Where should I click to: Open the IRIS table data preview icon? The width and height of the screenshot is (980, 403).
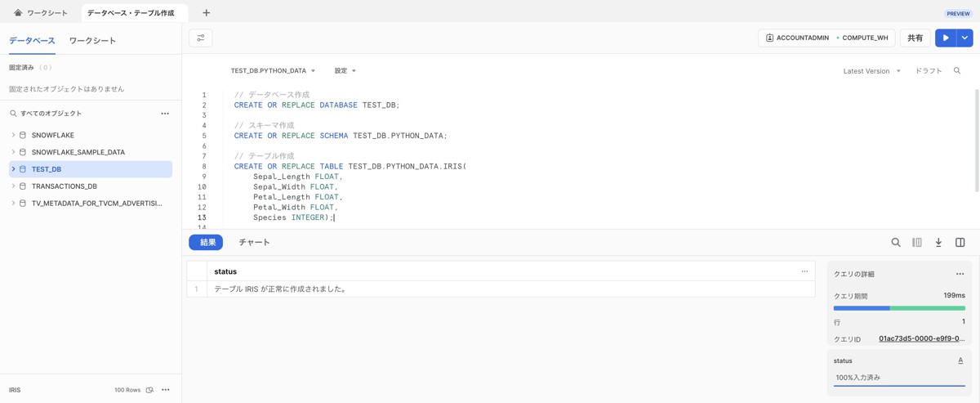(x=149, y=390)
